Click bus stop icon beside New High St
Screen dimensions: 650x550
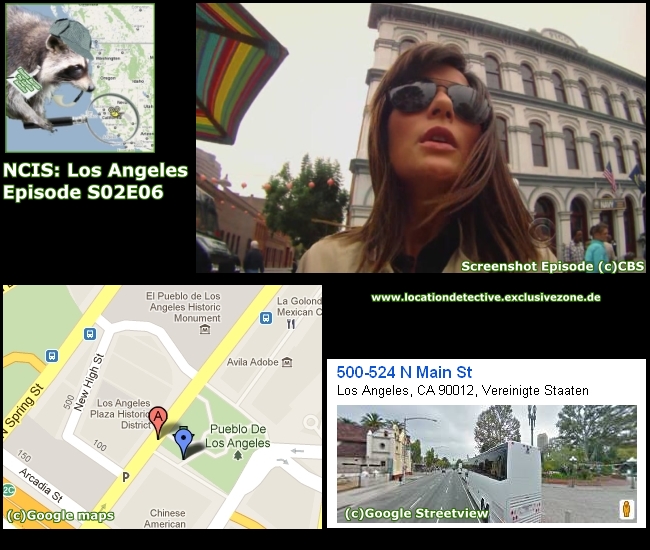pos(91,334)
